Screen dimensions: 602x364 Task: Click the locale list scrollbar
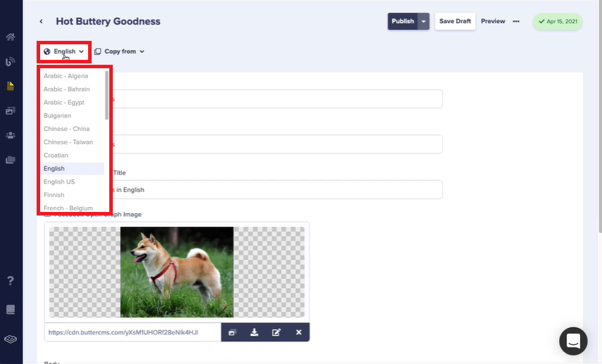click(x=106, y=95)
